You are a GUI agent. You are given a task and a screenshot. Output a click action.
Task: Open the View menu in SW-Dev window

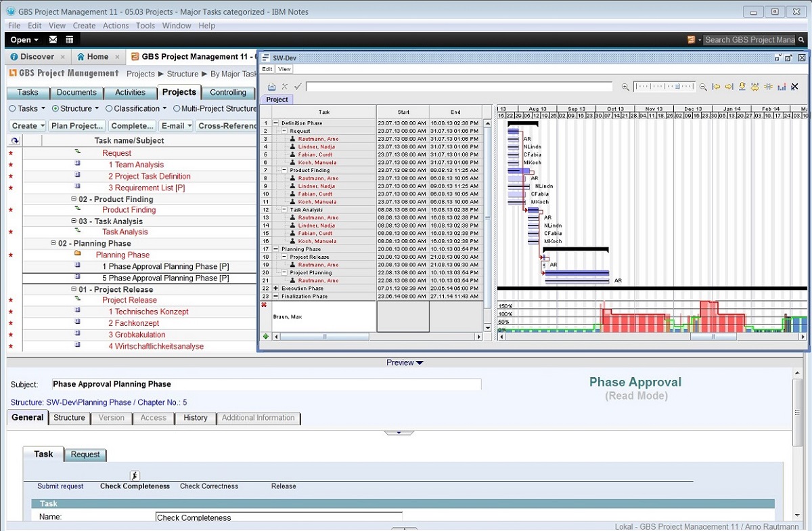click(x=284, y=69)
